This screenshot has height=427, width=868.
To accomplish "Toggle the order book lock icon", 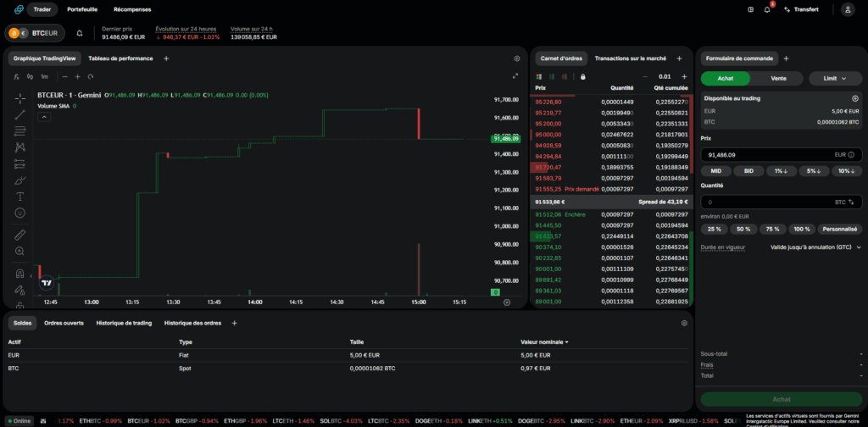I will (x=582, y=77).
